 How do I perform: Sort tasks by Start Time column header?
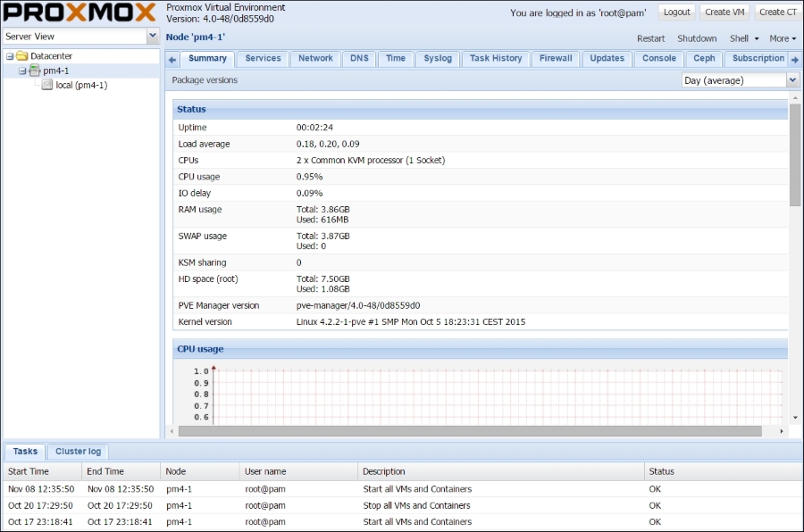(x=42, y=471)
